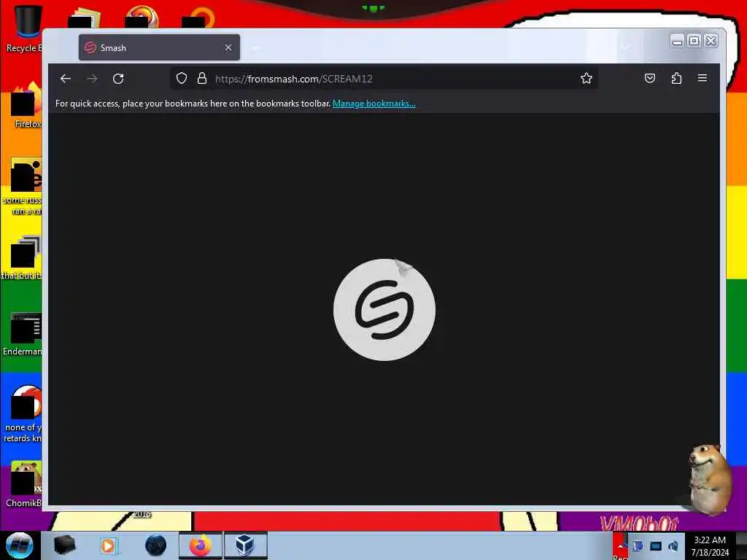Open the media player taskbar icon

108,545
